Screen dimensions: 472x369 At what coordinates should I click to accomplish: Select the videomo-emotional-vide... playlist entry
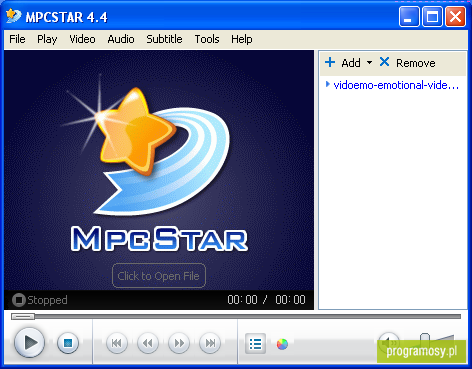393,85
